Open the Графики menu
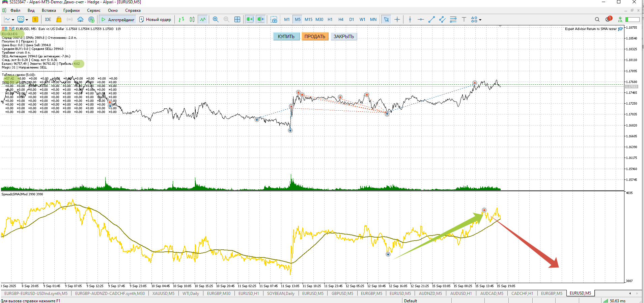This screenshot has height=303, width=644. pyautogui.click(x=72, y=10)
